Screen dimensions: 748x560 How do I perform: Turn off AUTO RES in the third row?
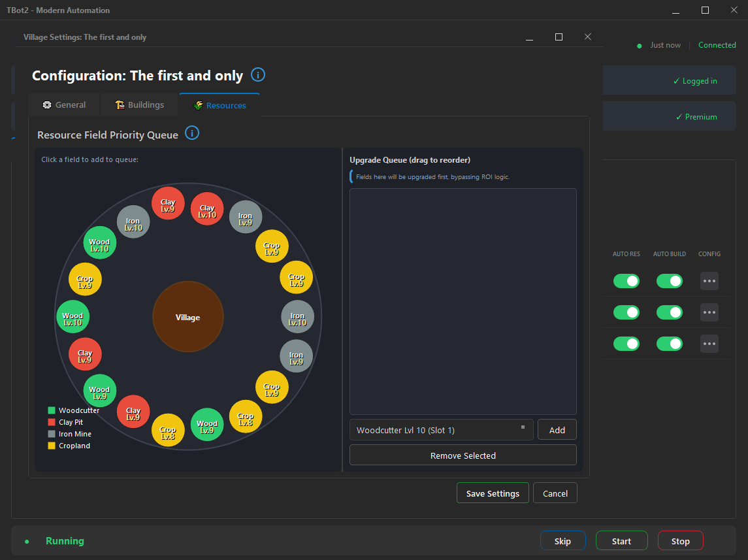pos(626,344)
